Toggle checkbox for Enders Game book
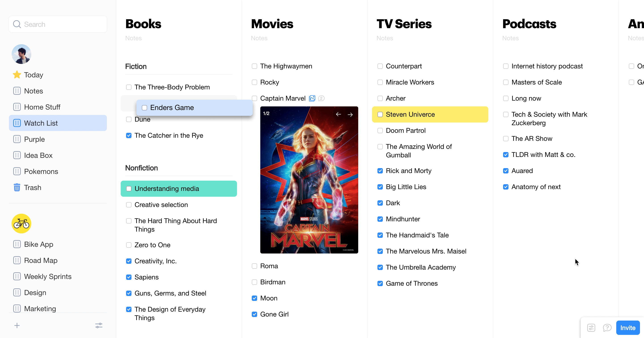 point(144,107)
